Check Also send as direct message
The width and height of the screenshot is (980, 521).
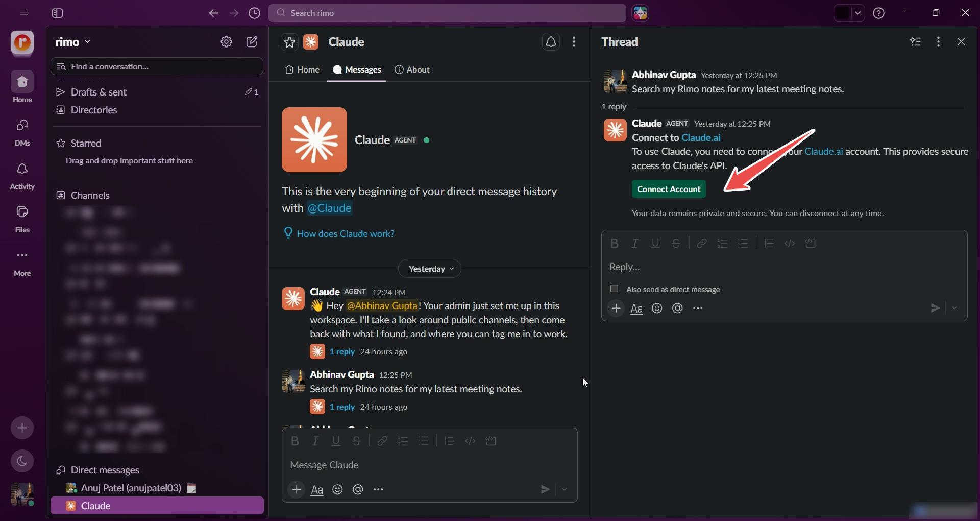[x=615, y=289]
